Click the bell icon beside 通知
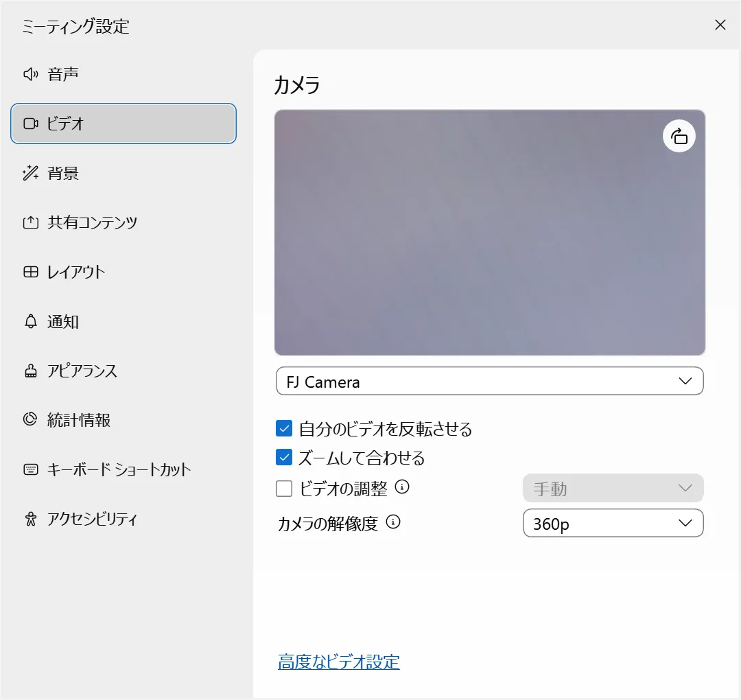Viewport: 741px width, 700px height. tap(30, 321)
